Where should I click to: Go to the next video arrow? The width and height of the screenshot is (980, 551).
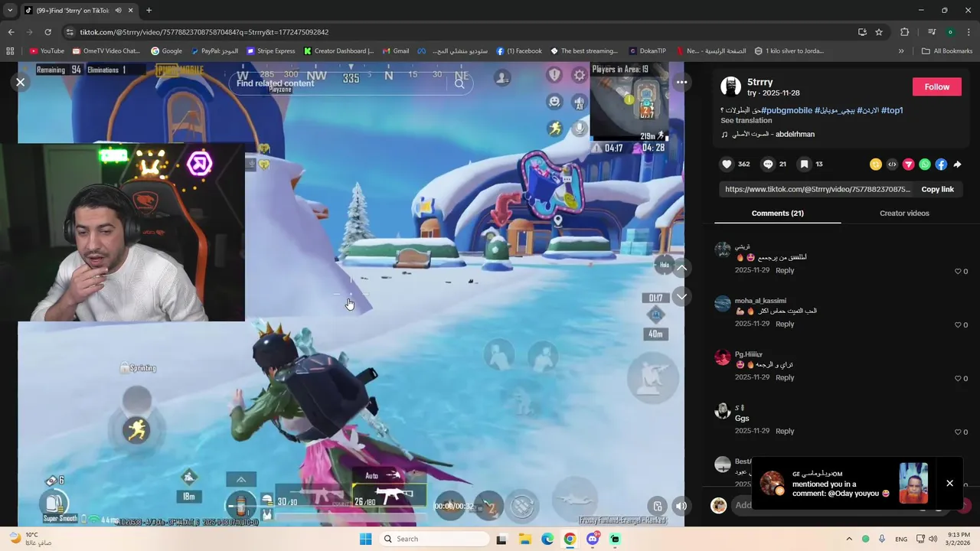(x=681, y=296)
